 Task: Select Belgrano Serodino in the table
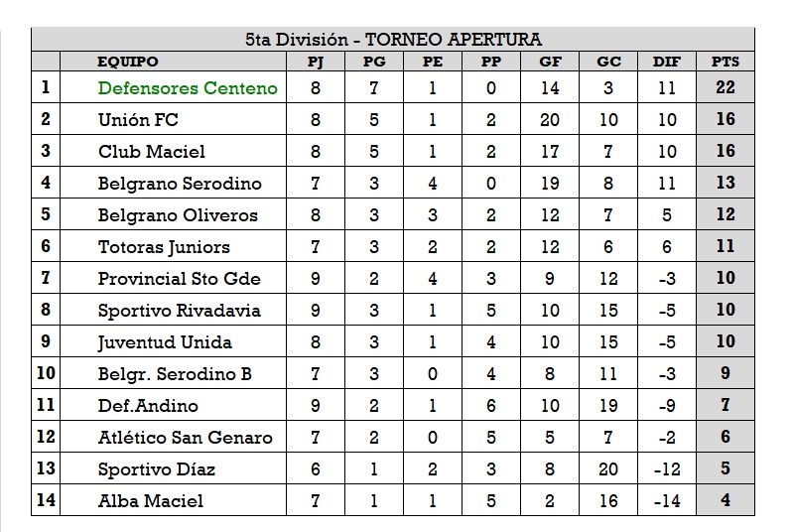point(180,183)
